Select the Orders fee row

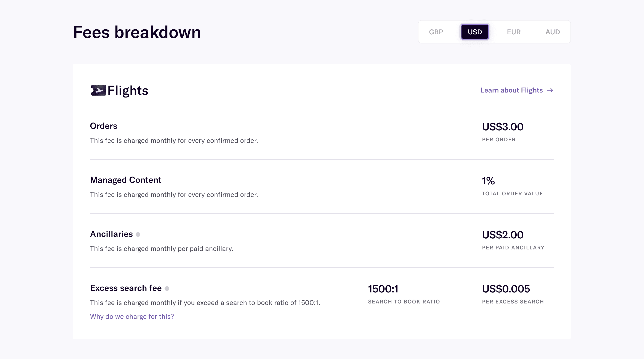pyautogui.click(x=104, y=126)
